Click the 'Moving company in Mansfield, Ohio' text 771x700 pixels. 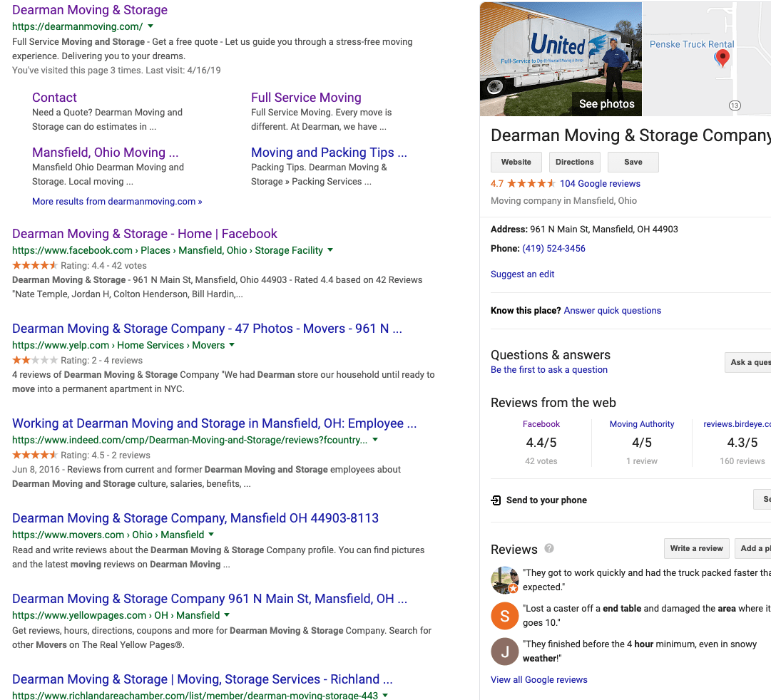pyautogui.click(x=563, y=201)
